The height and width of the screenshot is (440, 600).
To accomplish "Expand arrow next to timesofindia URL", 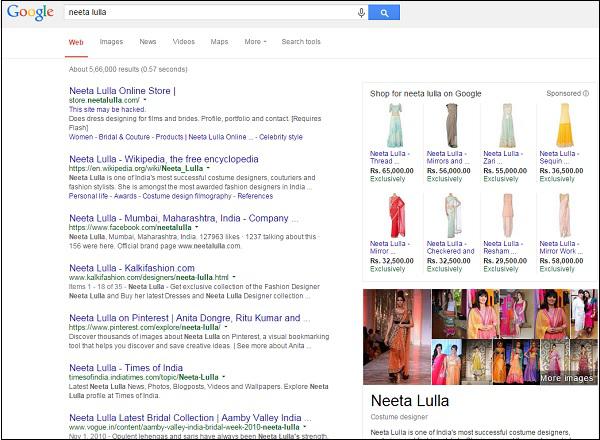I will coord(224,376).
